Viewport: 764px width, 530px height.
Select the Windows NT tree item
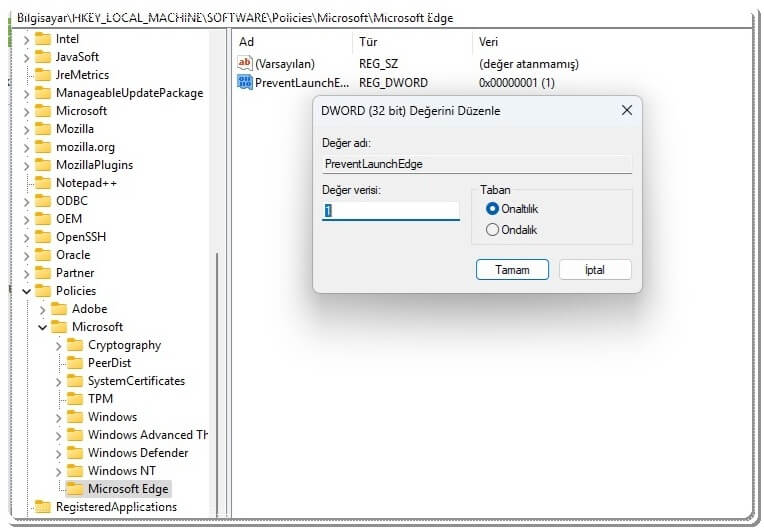point(122,471)
